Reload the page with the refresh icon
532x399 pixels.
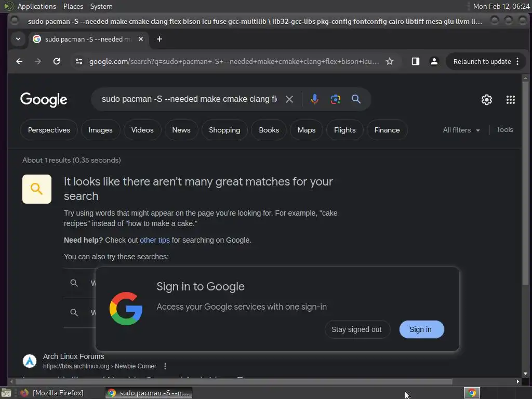57,61
